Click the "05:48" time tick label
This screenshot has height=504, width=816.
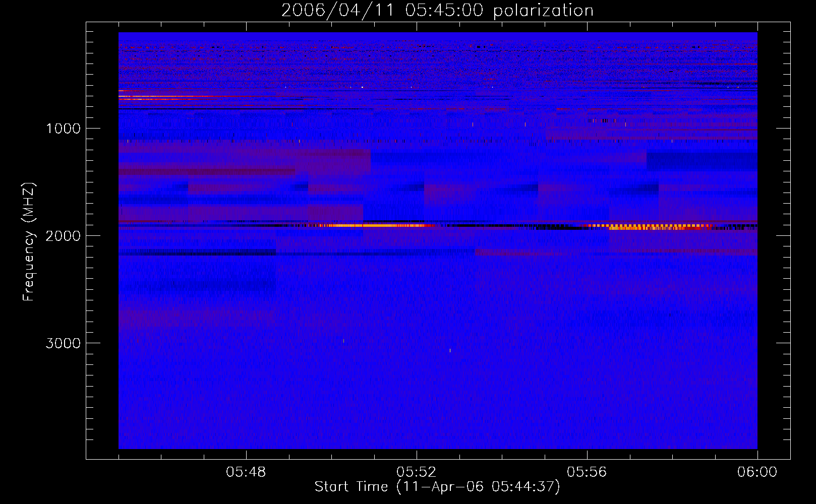click(246, 472)
